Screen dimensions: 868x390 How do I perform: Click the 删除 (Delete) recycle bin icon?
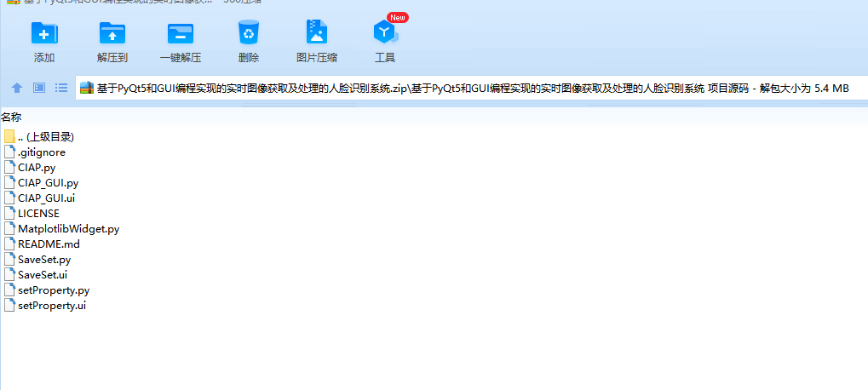tap(249, 32)
